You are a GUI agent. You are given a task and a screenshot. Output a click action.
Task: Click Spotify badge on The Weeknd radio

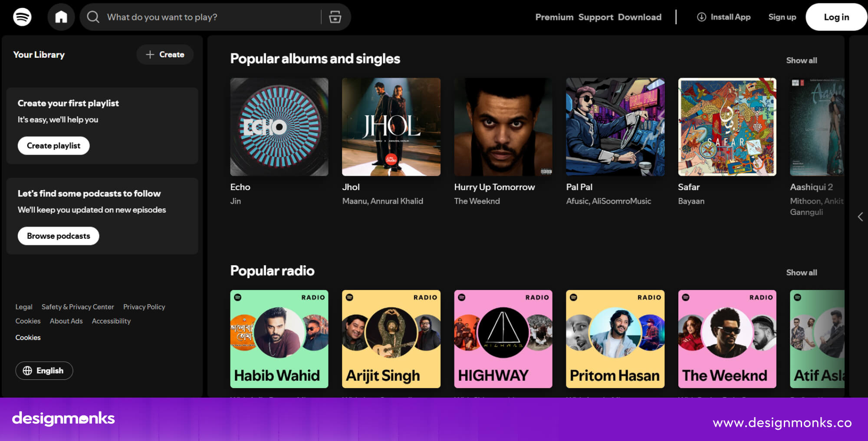[686, 297]
